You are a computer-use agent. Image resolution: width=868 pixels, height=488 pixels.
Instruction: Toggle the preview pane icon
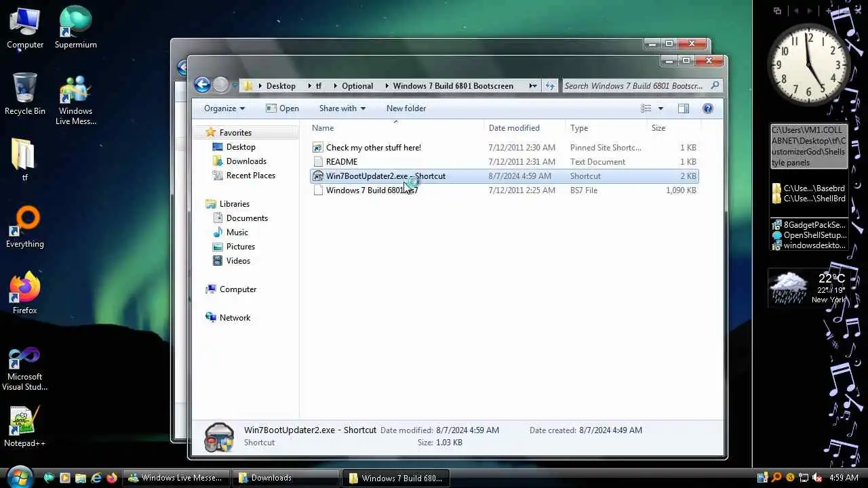684,108
